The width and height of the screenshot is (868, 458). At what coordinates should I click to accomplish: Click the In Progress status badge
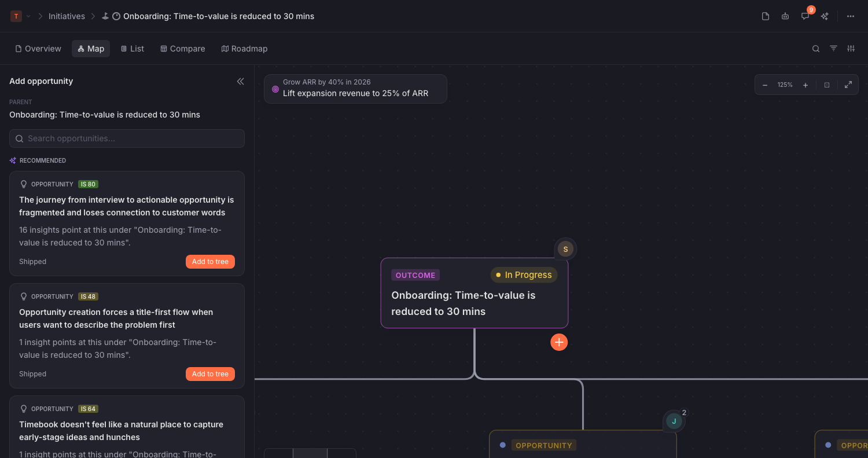[x=524, y=275]
